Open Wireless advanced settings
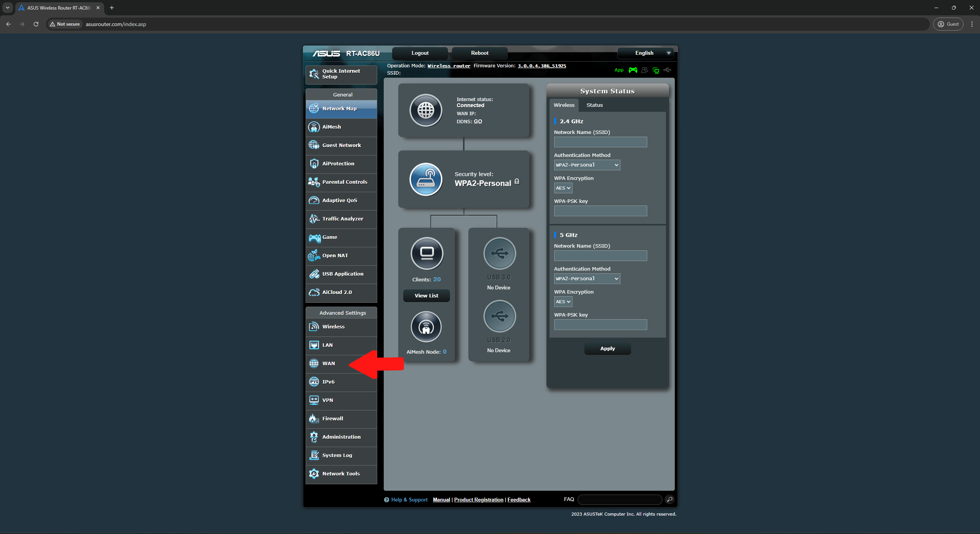Image resolution: width=980 pixels, height=534 pixels. pyautogui.click(x=341, y=327)
